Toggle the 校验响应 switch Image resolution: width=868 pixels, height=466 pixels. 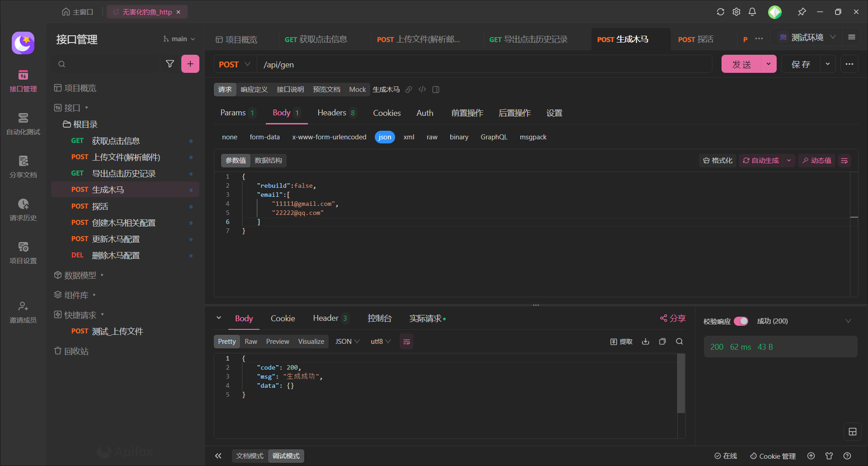tap(741, 321)
